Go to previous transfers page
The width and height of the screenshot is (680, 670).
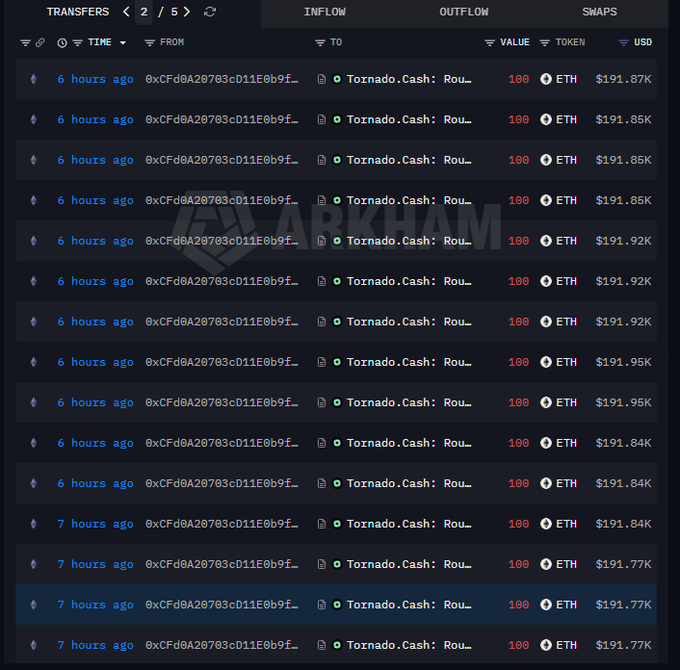pyautogui.click(x=126, y=12)
